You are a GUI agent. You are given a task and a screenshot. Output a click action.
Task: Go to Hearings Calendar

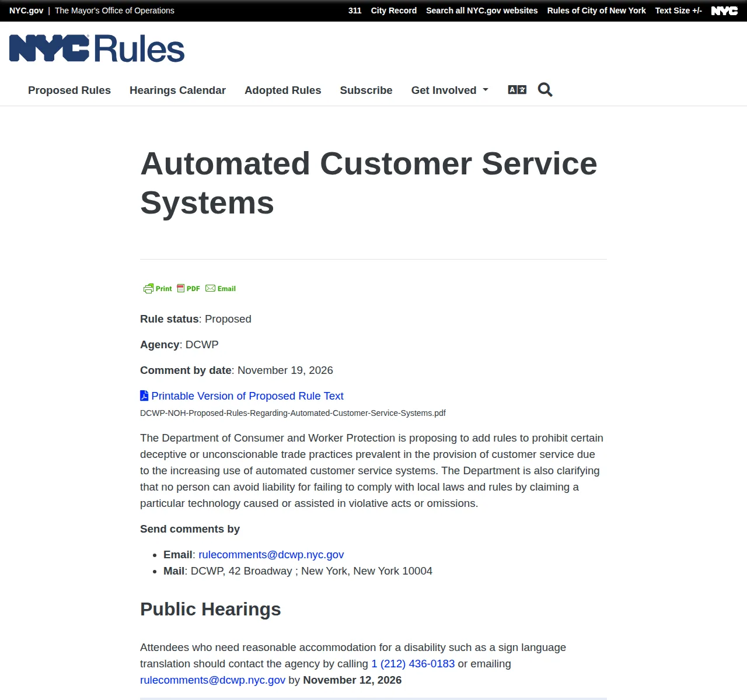(x=177, y=90)
